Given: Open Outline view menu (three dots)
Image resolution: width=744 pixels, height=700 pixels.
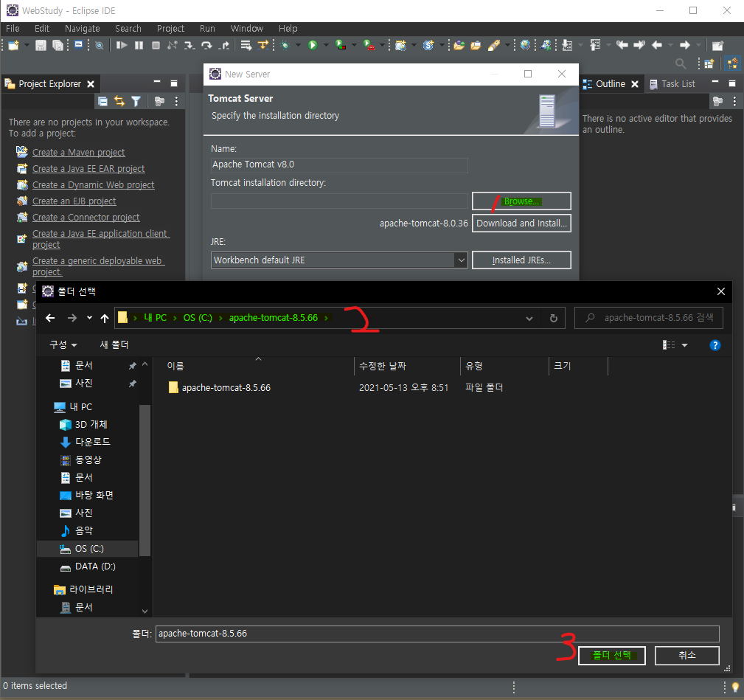Looking at the screenshot, I should pyautogui.click(x=734, y=101).
